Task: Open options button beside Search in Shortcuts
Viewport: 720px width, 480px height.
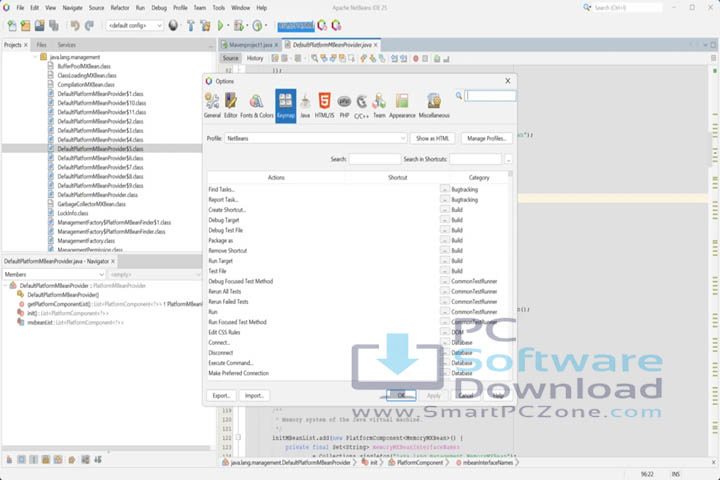Action: coord(508,159)
